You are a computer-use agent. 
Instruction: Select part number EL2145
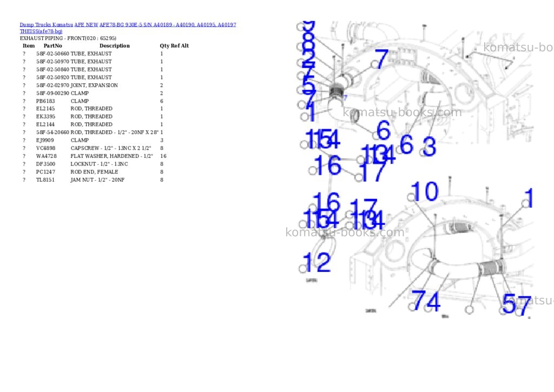tap(45, 109)
